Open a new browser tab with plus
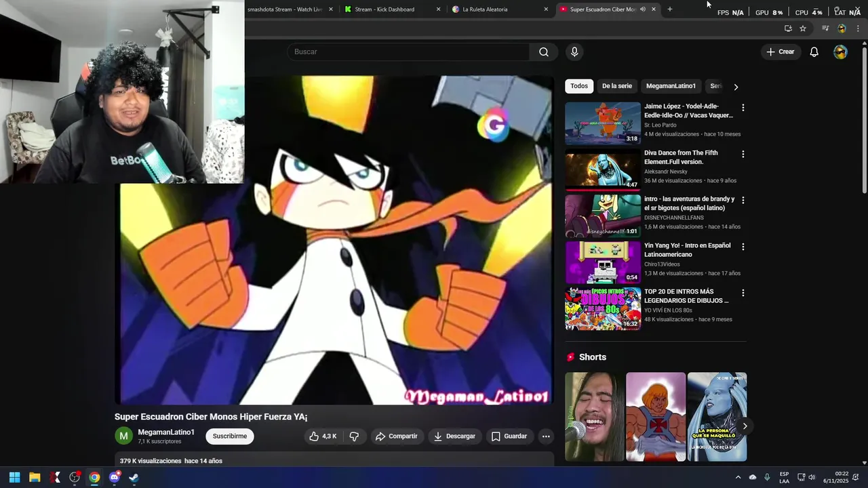868x488 pixels. click(x=670, y=9)
